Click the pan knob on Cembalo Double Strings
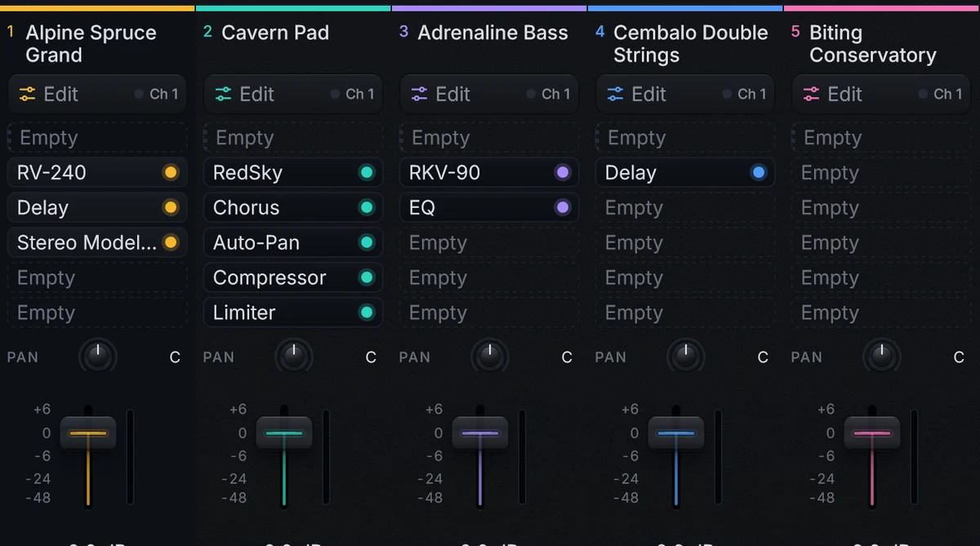Image resolution: width=980 pixels, height=546 pixels. pos(686,356)
